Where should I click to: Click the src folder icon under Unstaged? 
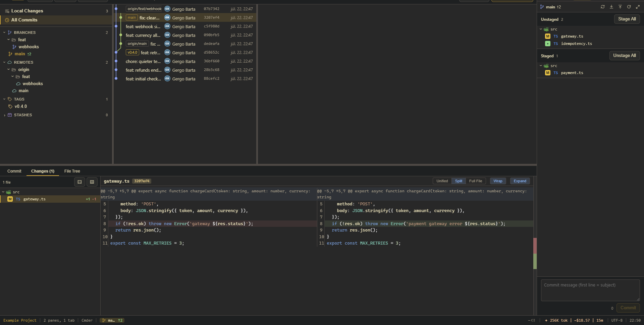click(546, 29)
